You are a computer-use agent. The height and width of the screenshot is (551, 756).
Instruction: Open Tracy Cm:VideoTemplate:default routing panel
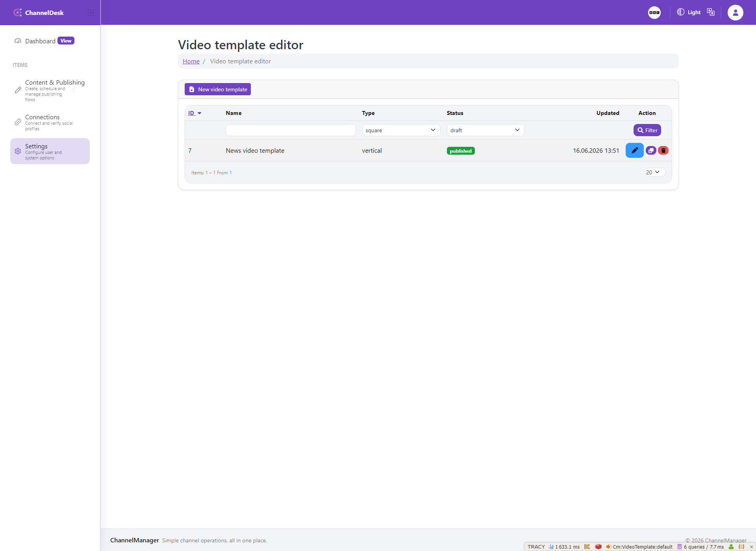639,547
